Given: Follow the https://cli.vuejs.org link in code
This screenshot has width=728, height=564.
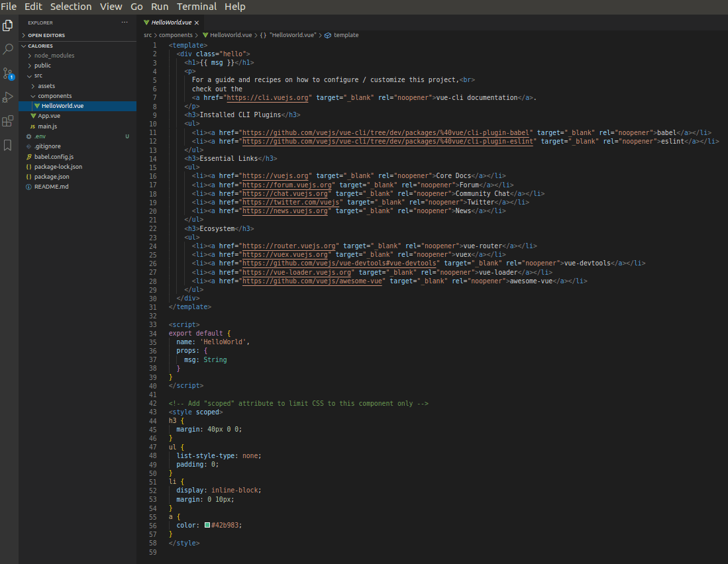Looking at the screenshot, I should [268, 98].
